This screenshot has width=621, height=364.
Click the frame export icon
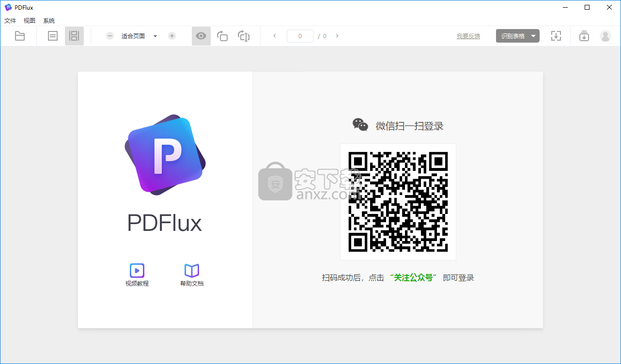click(556, 36)
